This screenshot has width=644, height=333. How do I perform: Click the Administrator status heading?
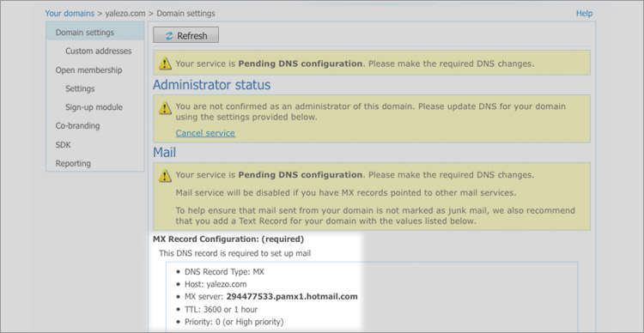click(212, 85)
